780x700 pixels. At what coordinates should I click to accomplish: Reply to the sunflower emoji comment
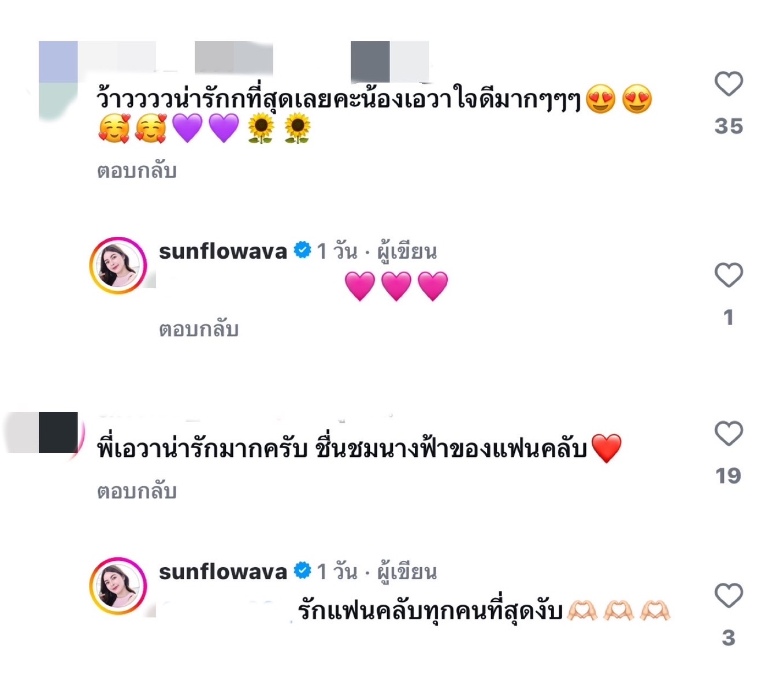coord(137,171)
